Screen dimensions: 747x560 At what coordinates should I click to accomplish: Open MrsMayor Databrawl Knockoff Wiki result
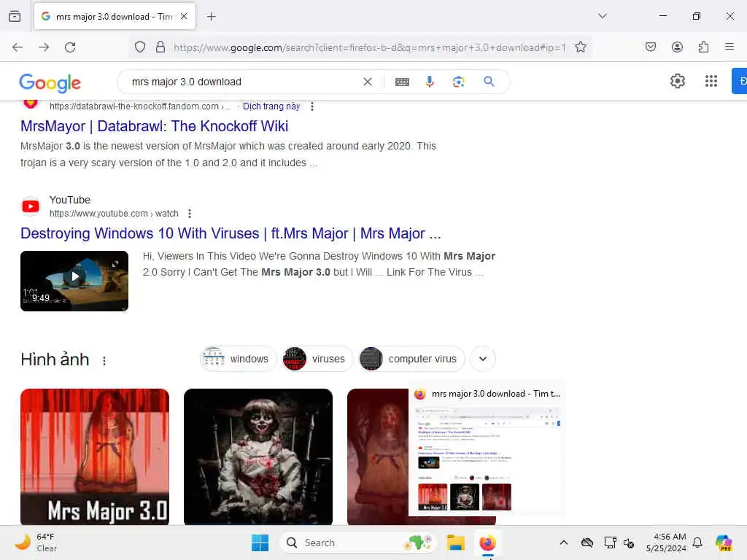click(155, 126)
